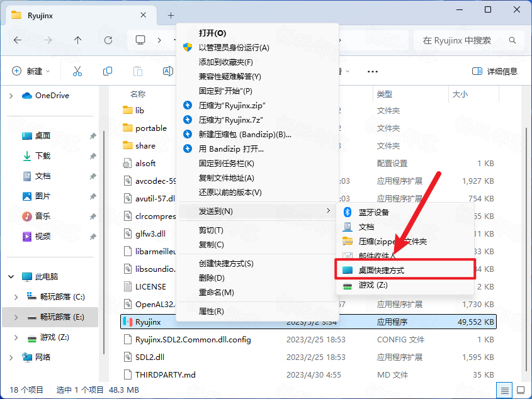Image resolution: width=532 pixels, height=399 pixels.
Task: Switch to large thumbnails view icon
Action: [521, 390]
